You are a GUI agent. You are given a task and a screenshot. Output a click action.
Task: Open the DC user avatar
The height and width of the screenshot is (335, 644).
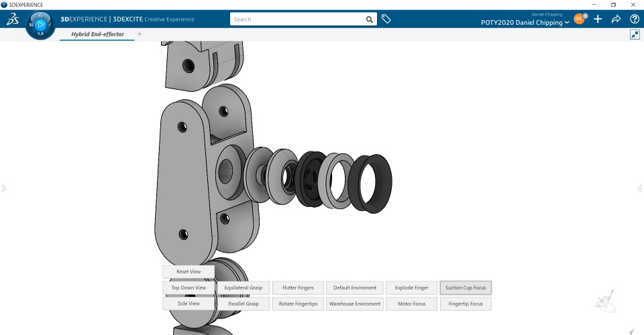[580, 19]
